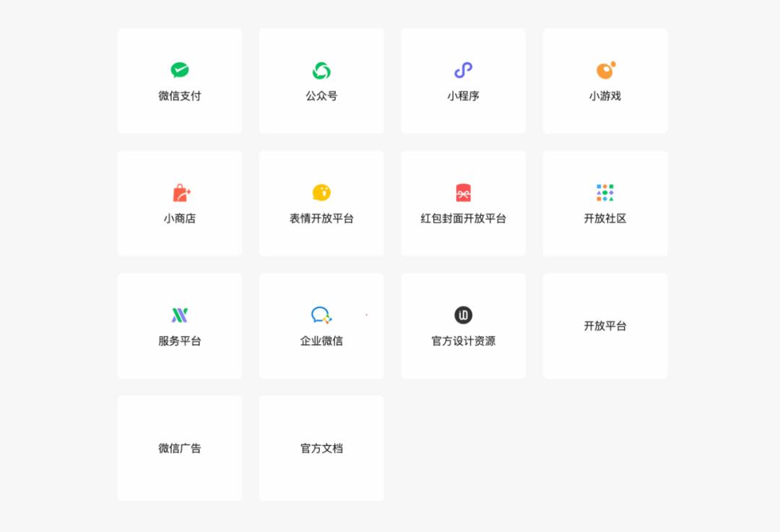The image size is (780, 532).
Task: Select the 表情开放平台 text label
Action: (321, 218)
